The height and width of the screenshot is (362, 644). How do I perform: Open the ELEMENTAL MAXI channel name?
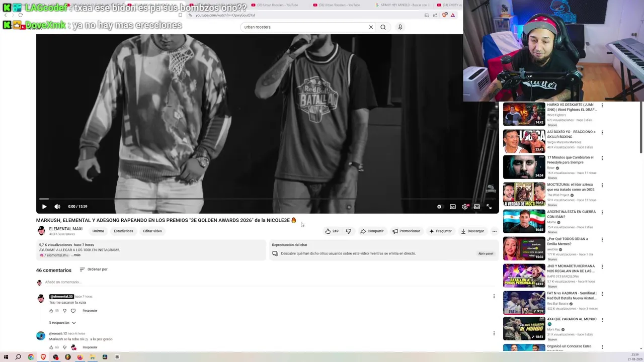pyautogui.click(x=66, y=229)
